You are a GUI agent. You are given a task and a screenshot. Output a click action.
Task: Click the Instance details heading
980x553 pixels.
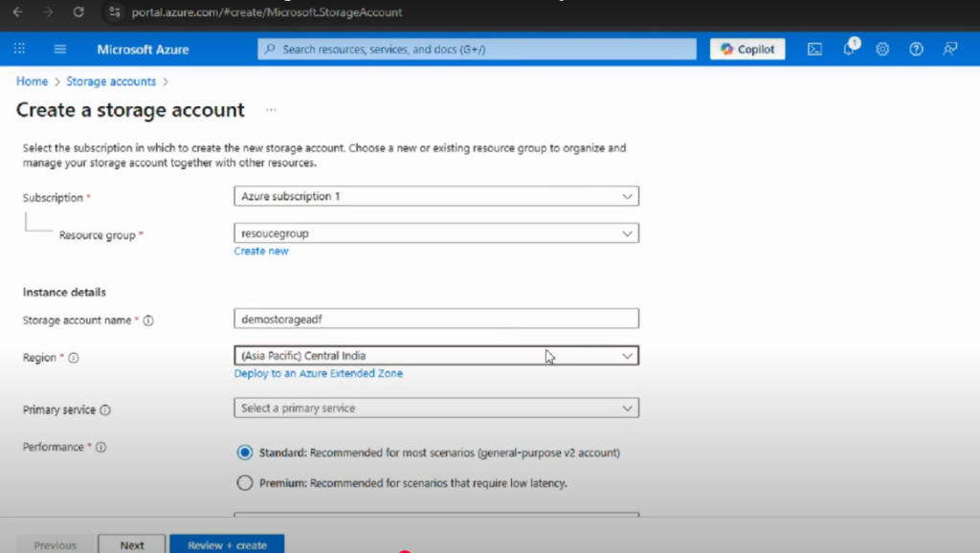64,293
